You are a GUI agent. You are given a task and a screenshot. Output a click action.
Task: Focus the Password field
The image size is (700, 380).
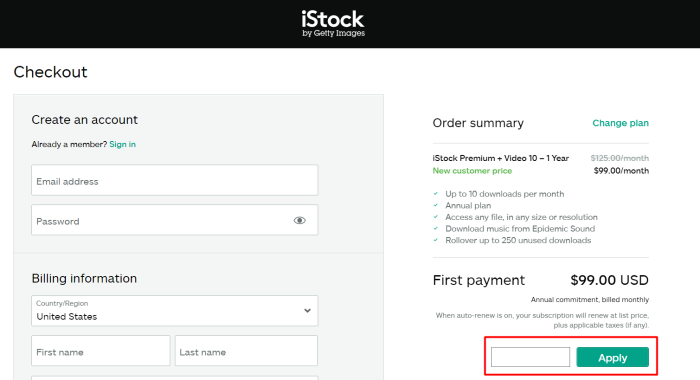click(175, 220)
